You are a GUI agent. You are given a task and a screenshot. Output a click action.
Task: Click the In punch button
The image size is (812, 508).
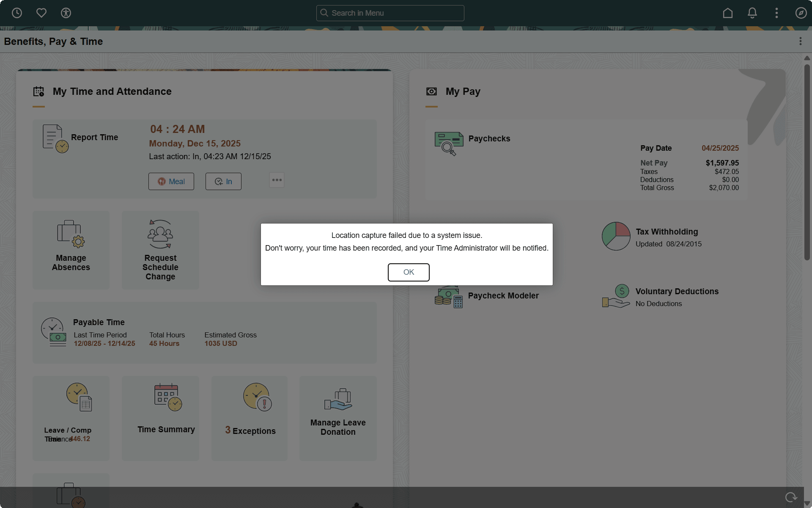[223, 182]
